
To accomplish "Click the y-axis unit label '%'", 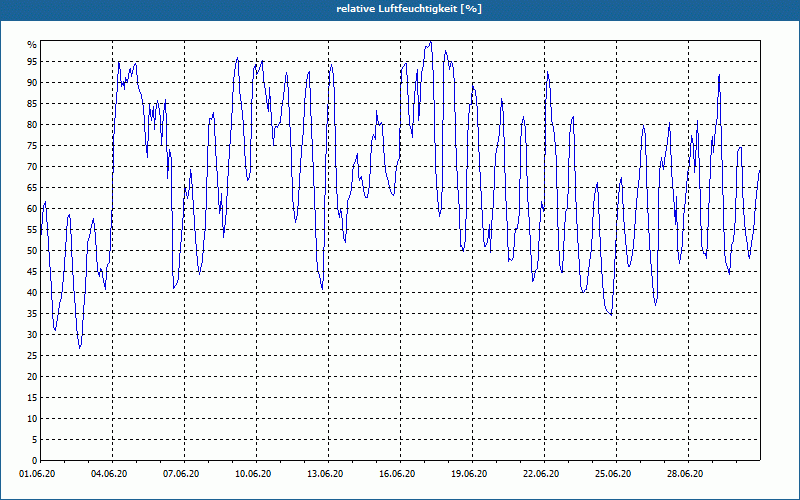I will point(32,44).
